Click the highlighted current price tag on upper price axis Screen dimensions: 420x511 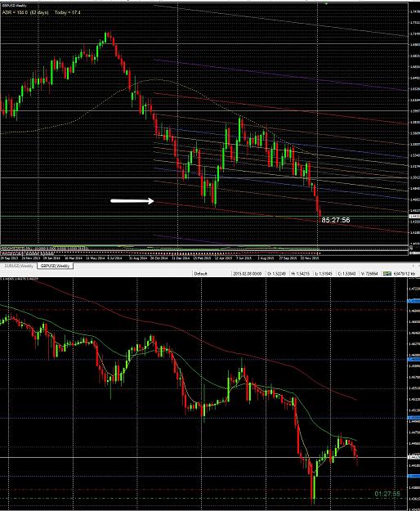pos(414,216)
